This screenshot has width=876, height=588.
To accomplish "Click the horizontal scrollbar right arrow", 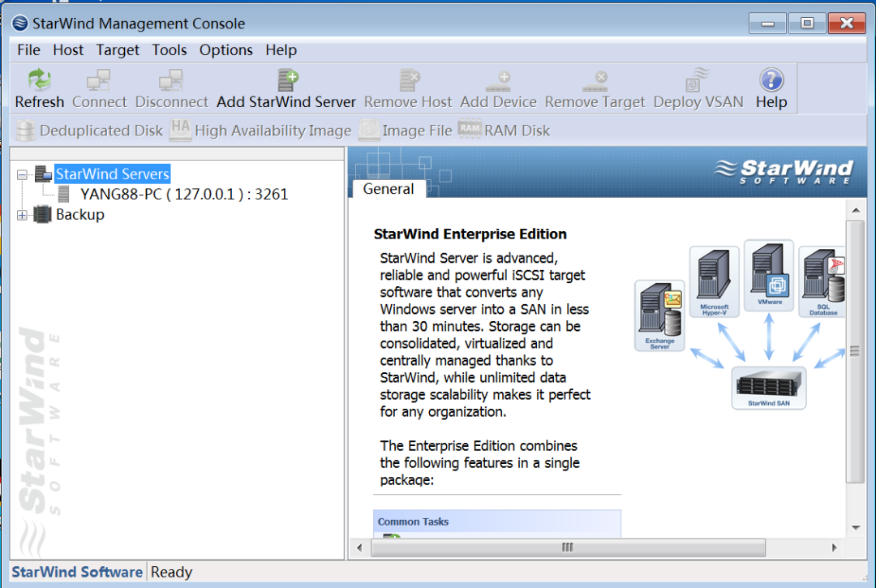I will pos(834,547).
